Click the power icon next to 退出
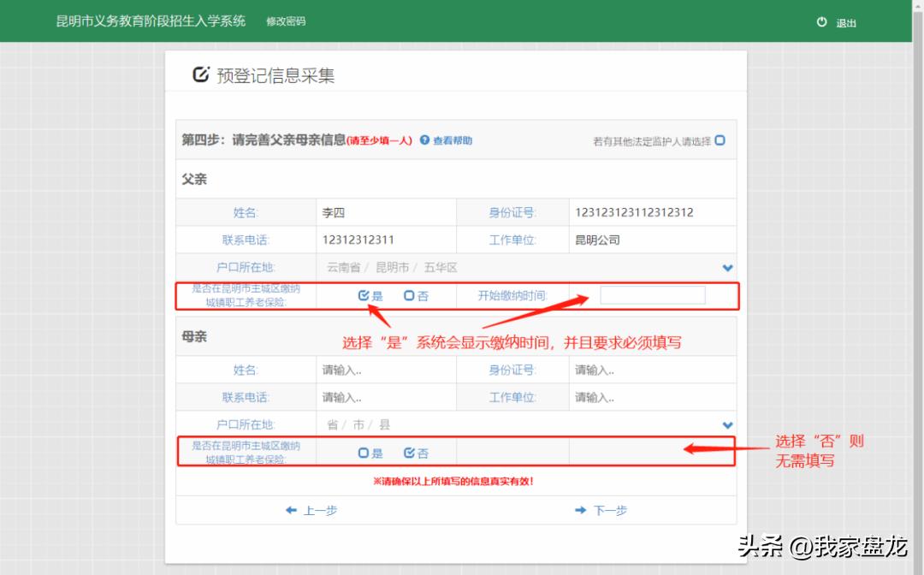 pos(820,23)
